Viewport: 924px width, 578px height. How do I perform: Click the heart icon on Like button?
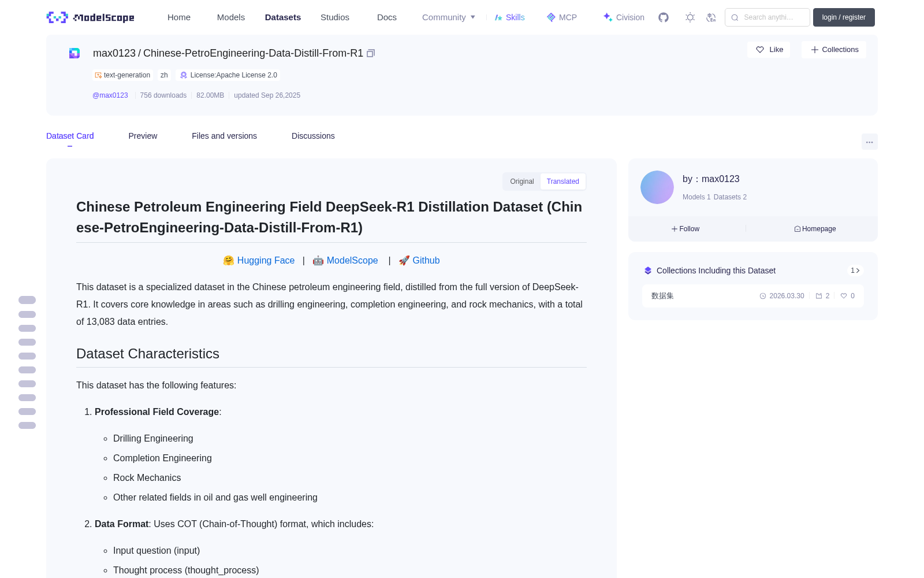click(760, 50)
